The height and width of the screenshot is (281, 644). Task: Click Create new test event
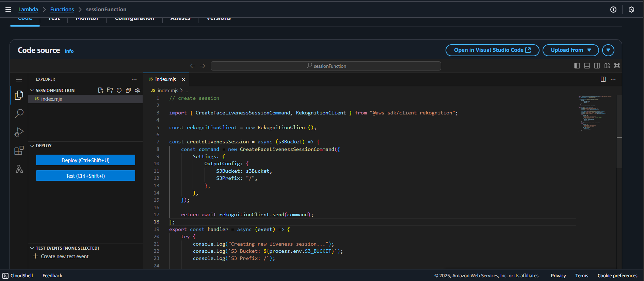pyautogui.click(x=65, y=256)
